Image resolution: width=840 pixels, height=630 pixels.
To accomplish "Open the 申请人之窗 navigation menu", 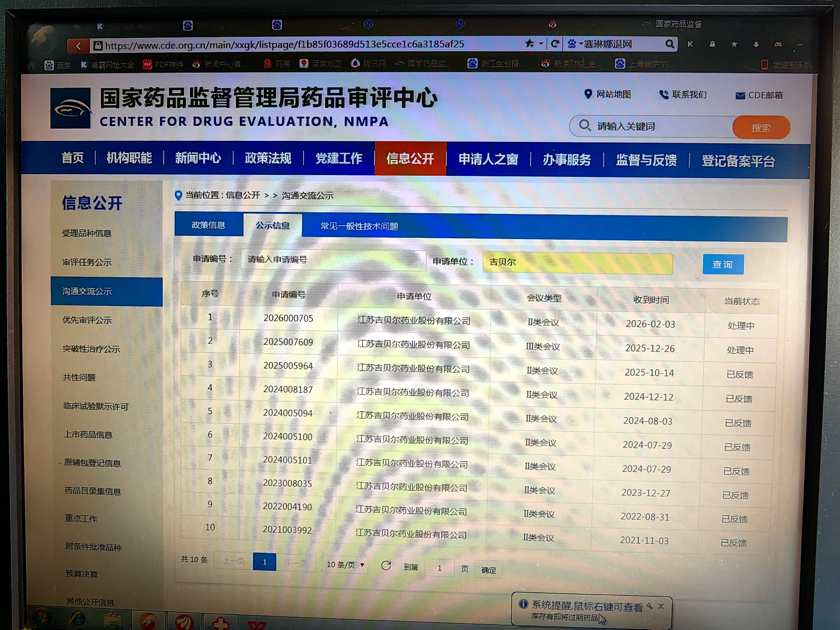I will [488, 159].
